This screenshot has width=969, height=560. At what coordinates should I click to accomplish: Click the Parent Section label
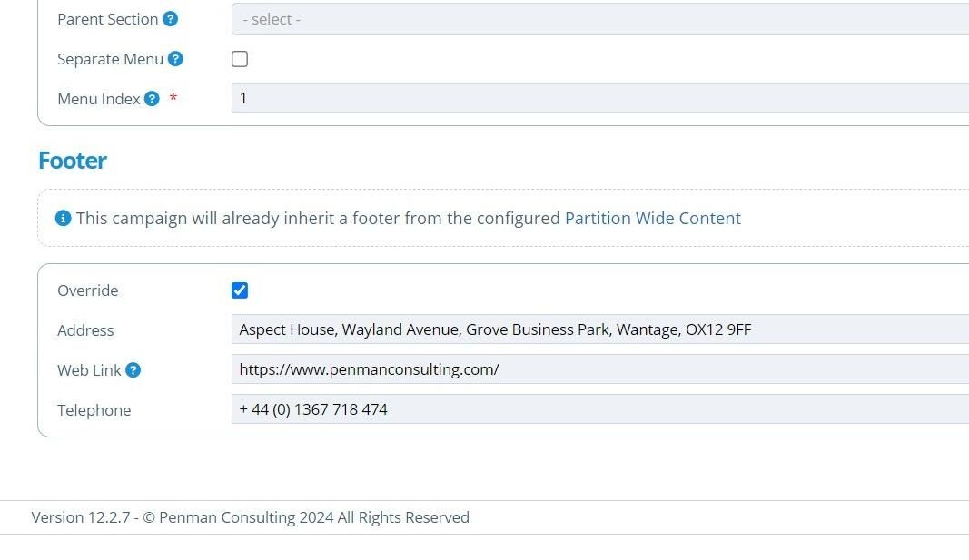(x=107, y=19)
